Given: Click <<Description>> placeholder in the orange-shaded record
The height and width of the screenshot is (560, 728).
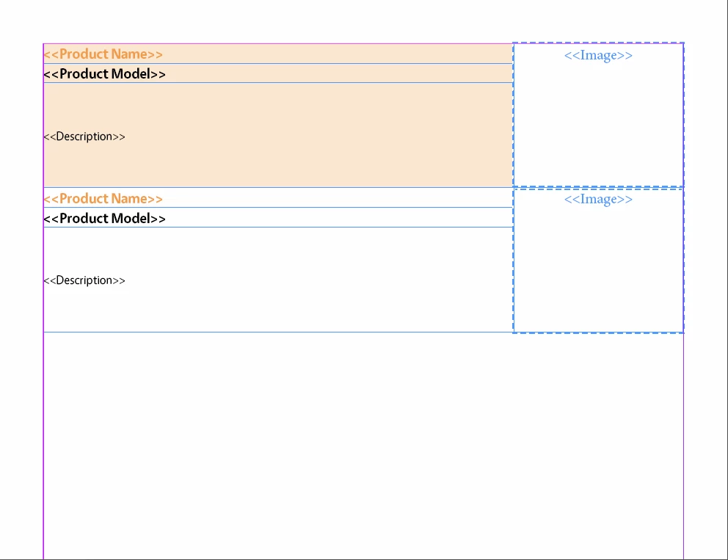Looking at the screenshot, I should [84, 137].
